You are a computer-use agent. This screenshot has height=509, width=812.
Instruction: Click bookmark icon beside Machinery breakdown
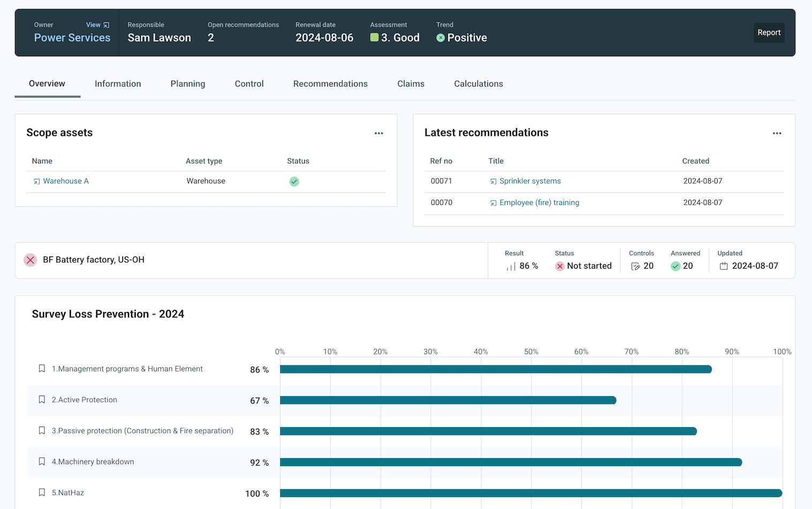pyautogui.click(x=42, y=462)
